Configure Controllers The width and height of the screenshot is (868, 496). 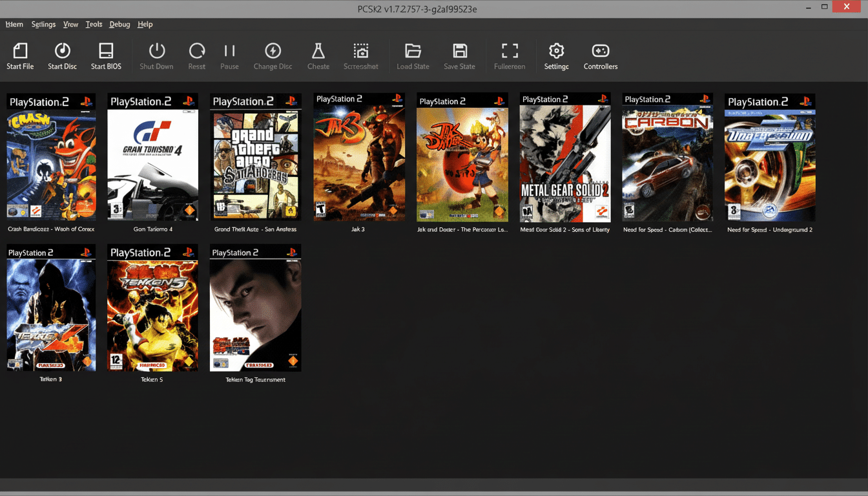pyautogui.click(x=600, y=55)
